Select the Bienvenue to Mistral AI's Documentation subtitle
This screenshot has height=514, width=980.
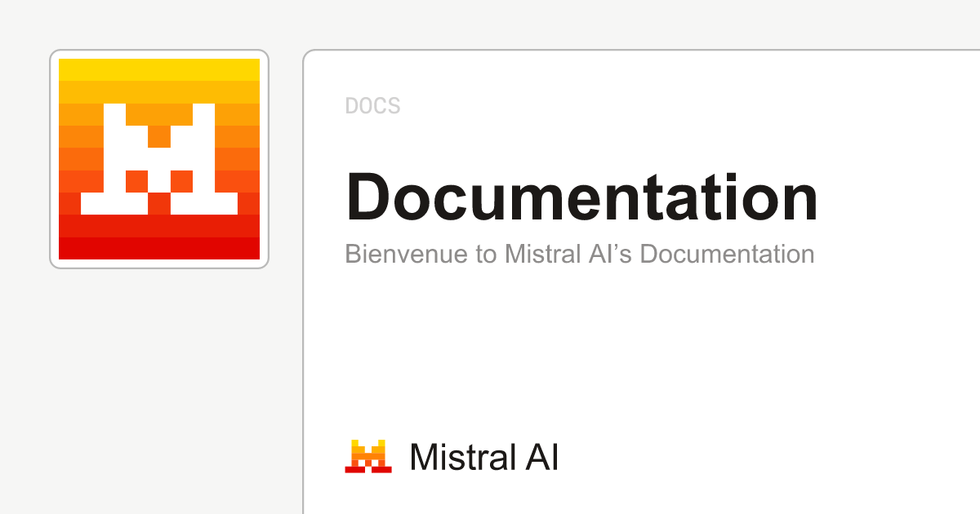pyautogui.click(x=579, y=254)
